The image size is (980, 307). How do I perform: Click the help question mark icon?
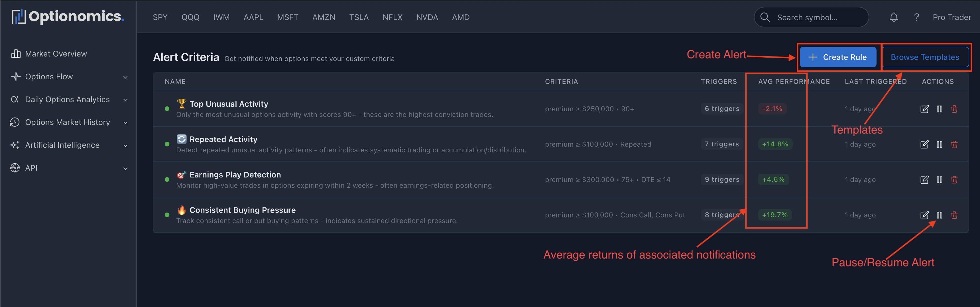coord(917,17)
